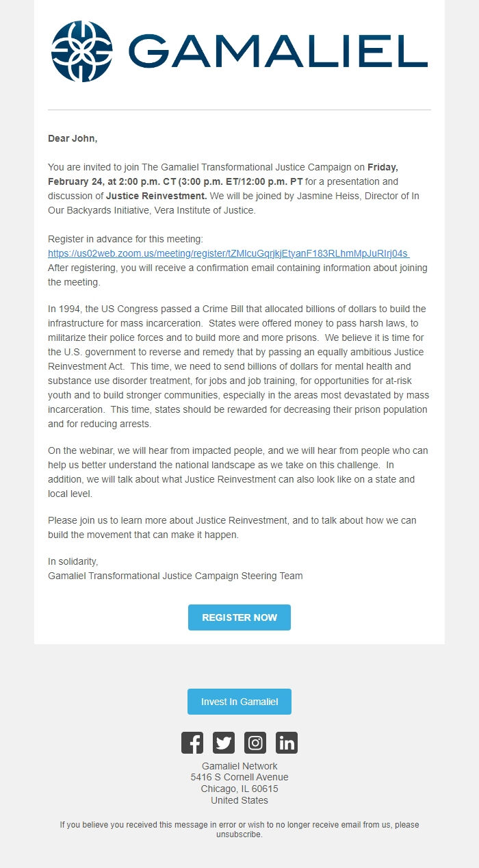Image resolution: width=479 pixels, height=868 pixels.
Task: Click the Invest In Gamaliel button
Action: coord(239,701)
